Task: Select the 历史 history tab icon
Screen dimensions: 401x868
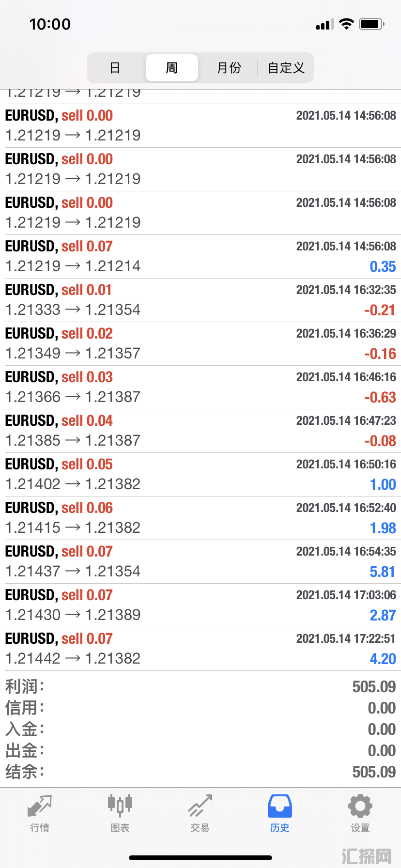Action: 280,806
